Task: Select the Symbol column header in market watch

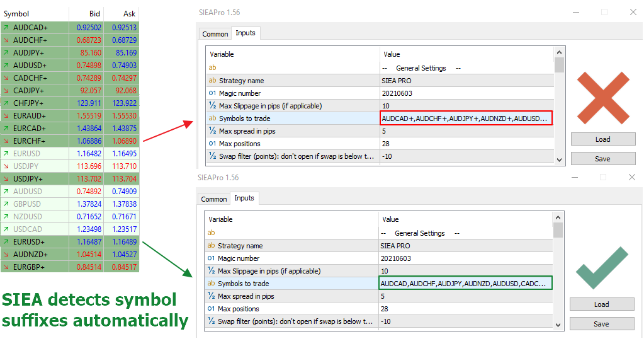Action: point(35,14)
